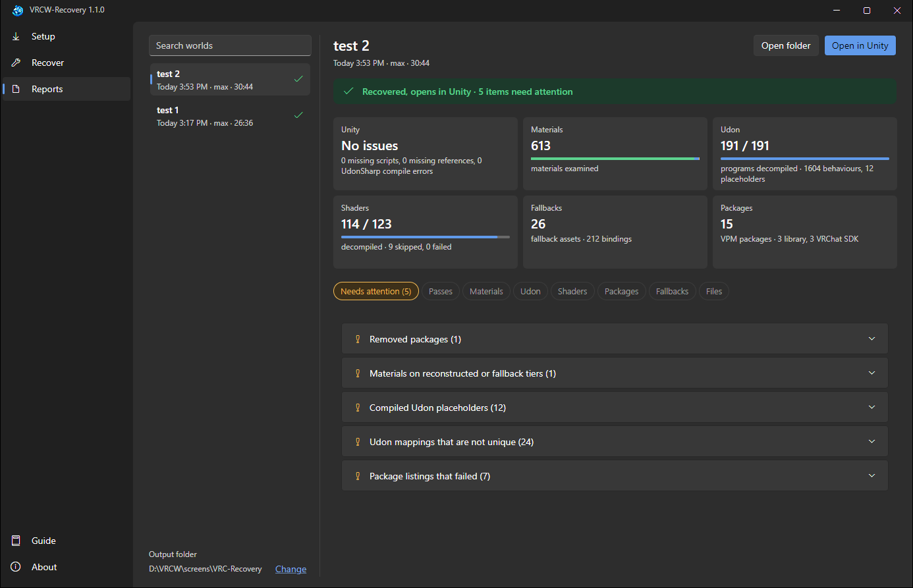Screen dimensions: 913x588
Task: Show the Packages tab
Action: coord(622,291)
